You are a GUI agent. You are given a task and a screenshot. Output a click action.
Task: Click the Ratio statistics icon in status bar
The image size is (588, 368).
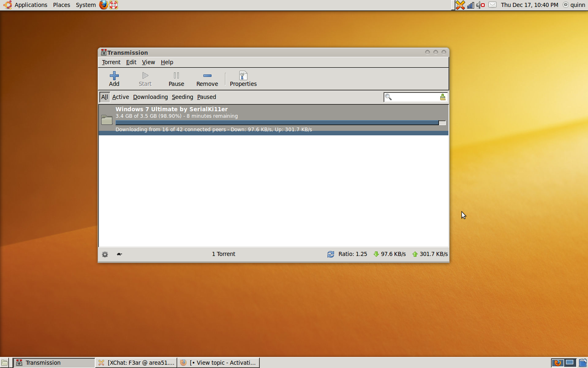331,254
